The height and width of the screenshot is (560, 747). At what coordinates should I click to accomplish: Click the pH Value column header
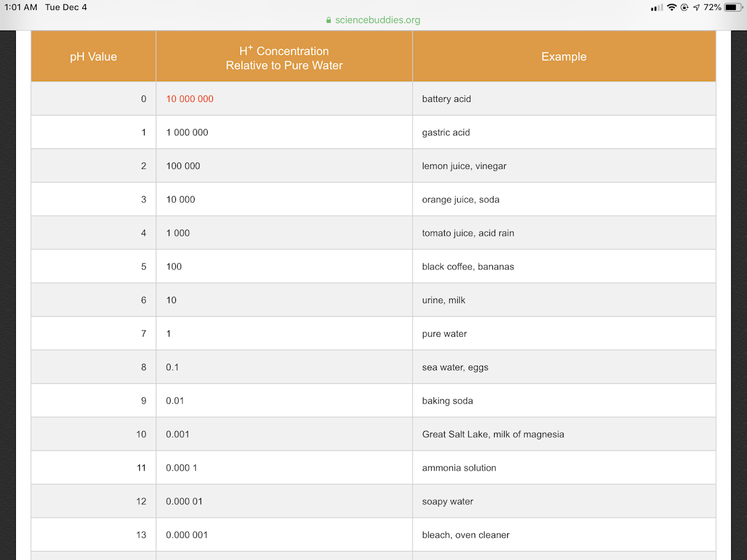point(94,56)
